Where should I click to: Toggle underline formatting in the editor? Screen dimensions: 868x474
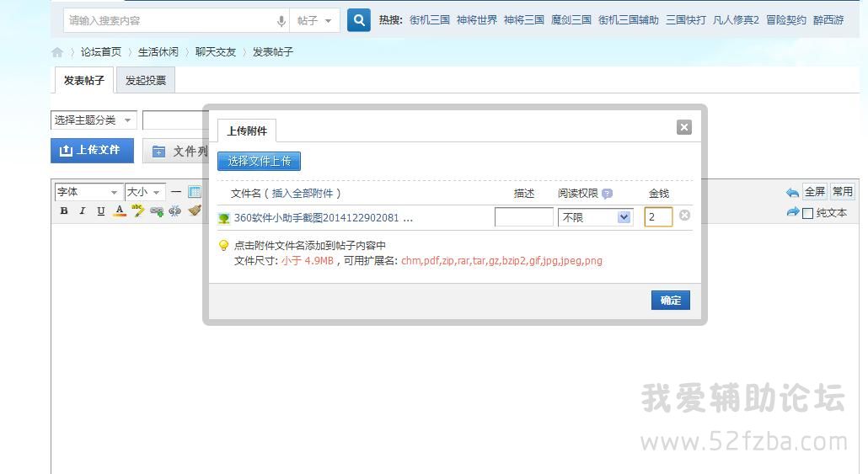point(101,210)
